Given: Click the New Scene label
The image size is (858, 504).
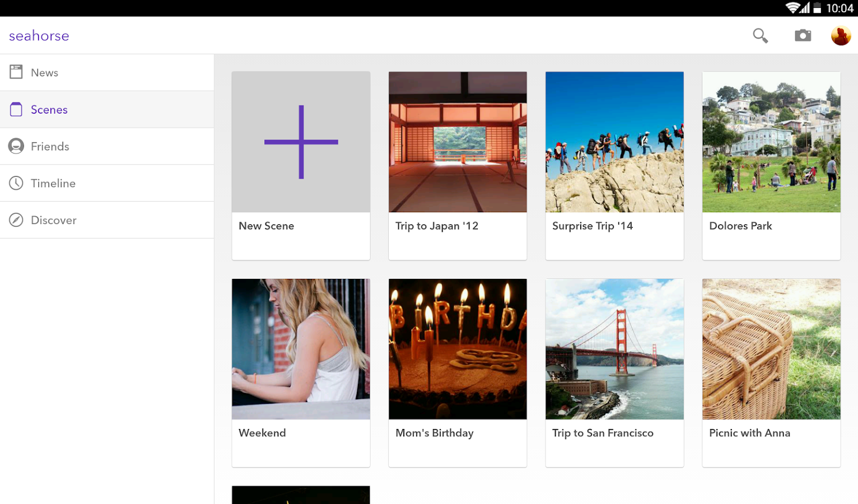Looking at the screenshot, I should (x=266, y=226).
